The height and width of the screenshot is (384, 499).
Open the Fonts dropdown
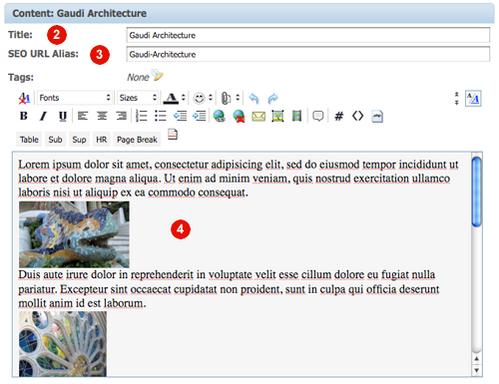(x=74, y=98)
